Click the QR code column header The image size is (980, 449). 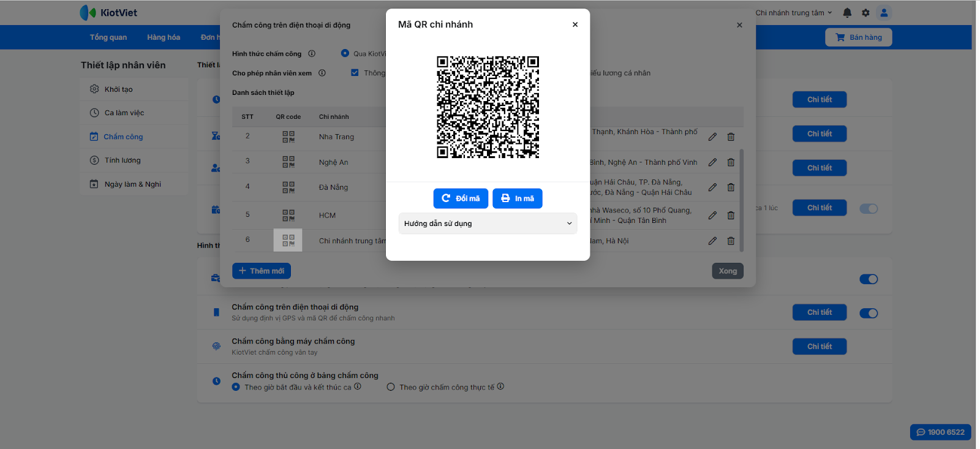[x=288, y=117]
